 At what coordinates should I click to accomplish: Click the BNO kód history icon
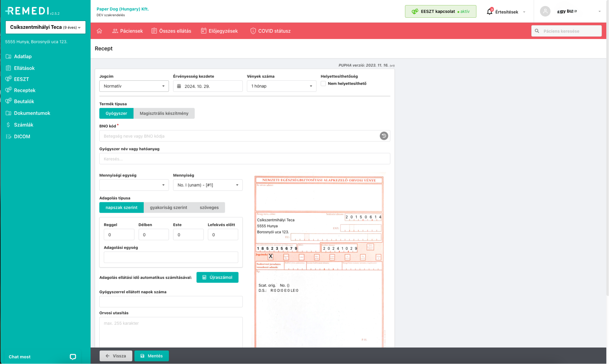(x=384, y=136)
